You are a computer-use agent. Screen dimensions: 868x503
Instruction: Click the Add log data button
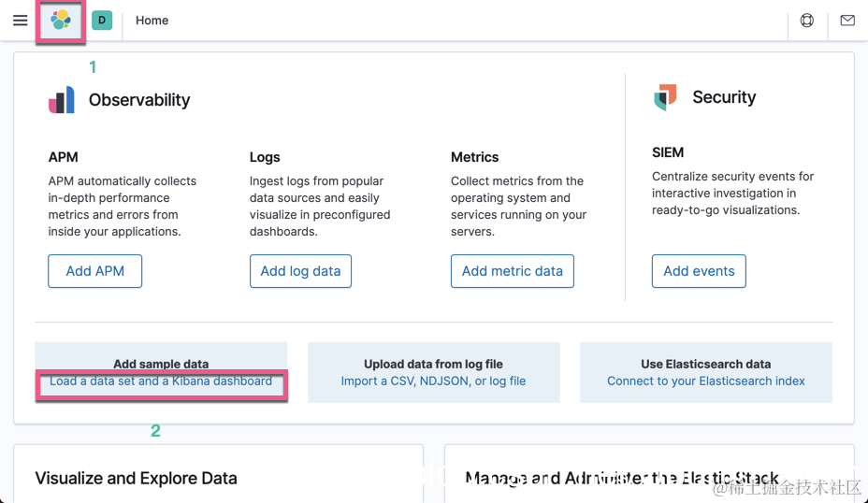(300, 271)
